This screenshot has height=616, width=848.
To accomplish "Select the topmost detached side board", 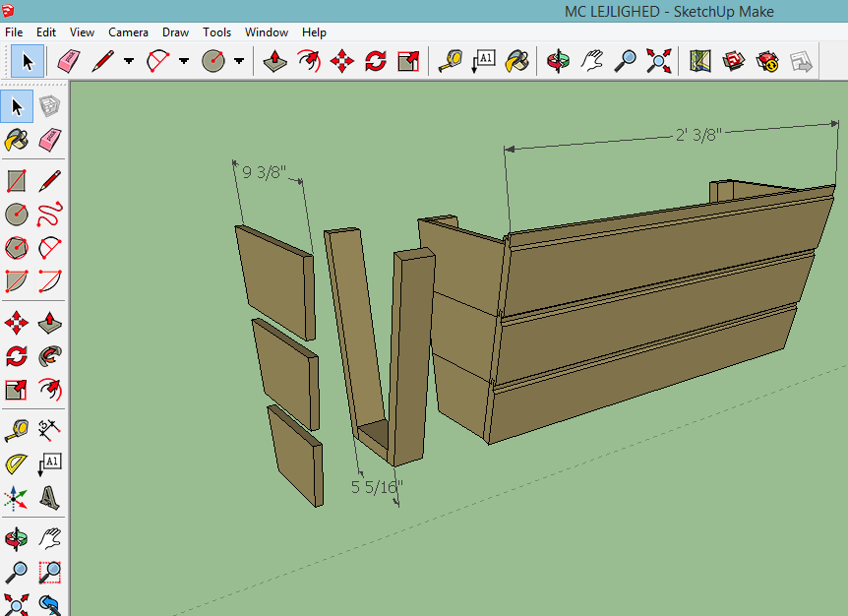I will click(274, 281).
